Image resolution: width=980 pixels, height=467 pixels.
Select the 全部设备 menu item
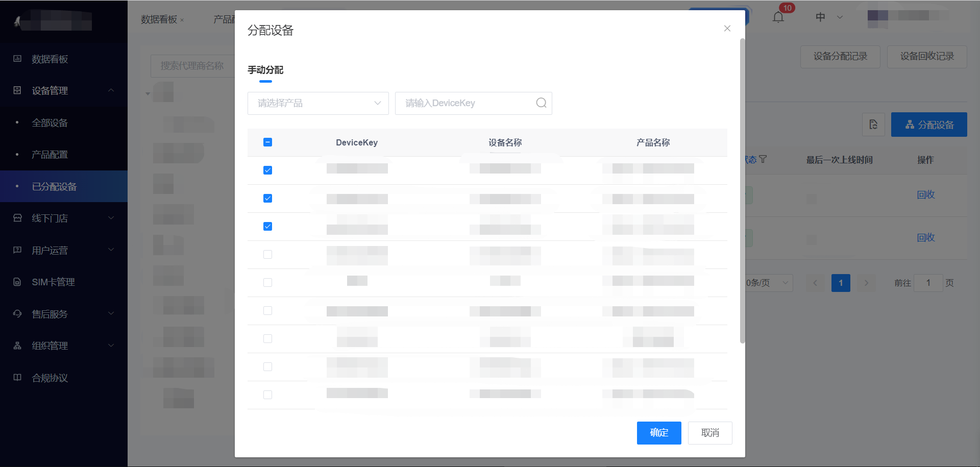coord(50,123)
